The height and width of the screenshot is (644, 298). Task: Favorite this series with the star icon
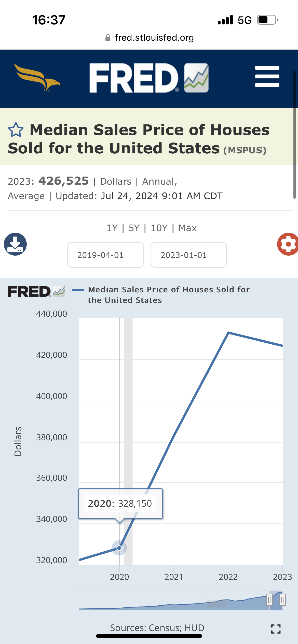pos(16,130)
